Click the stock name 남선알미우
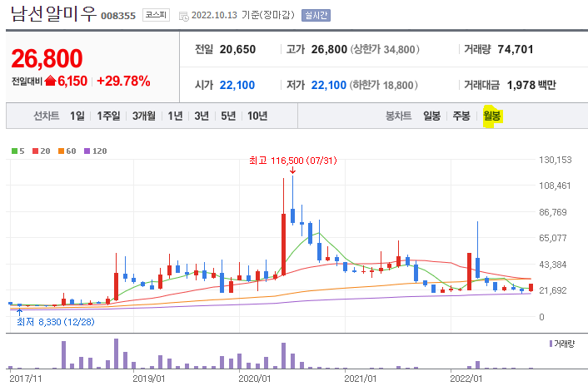Screen dimensions: 588x391 tap(53, 14)
